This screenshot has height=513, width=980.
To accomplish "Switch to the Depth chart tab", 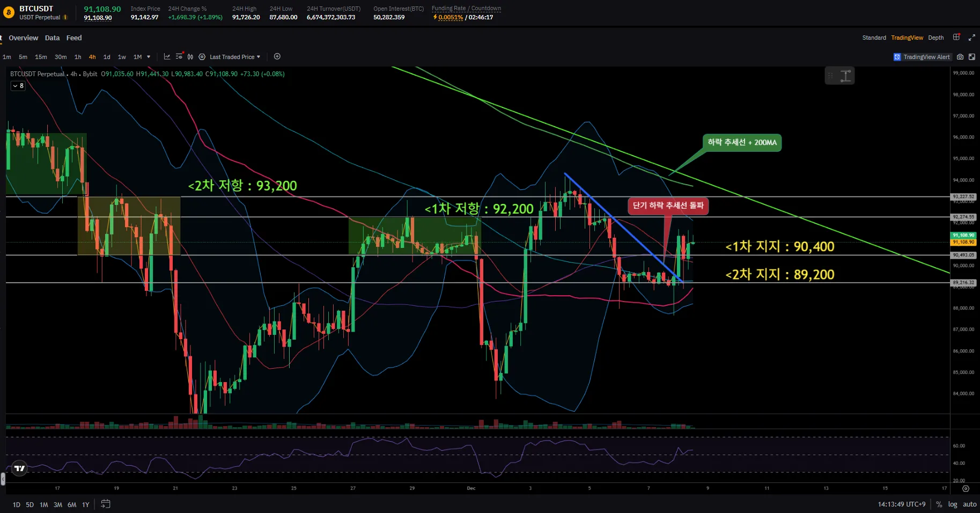I will (935, 38).
